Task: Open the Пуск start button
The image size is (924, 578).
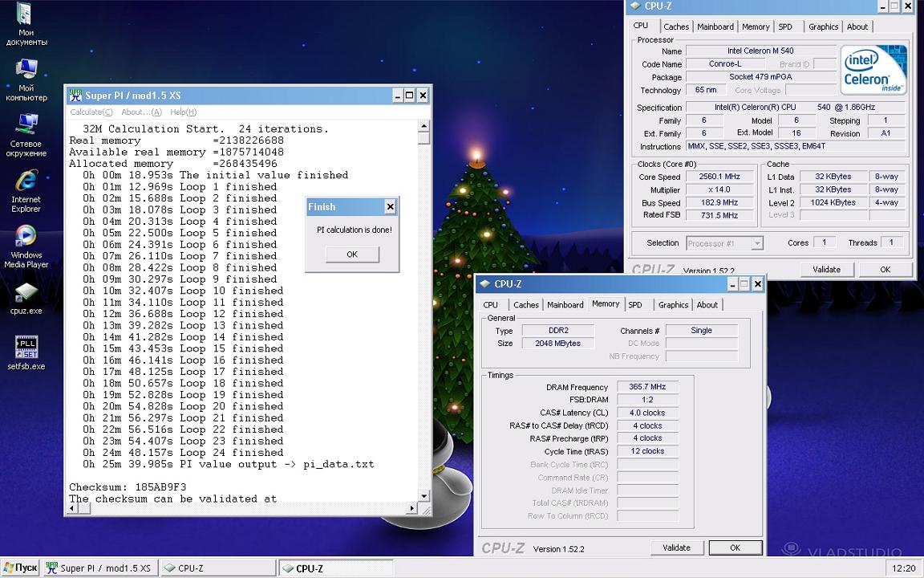Action: pyautogui.click(x=21, y=568)
